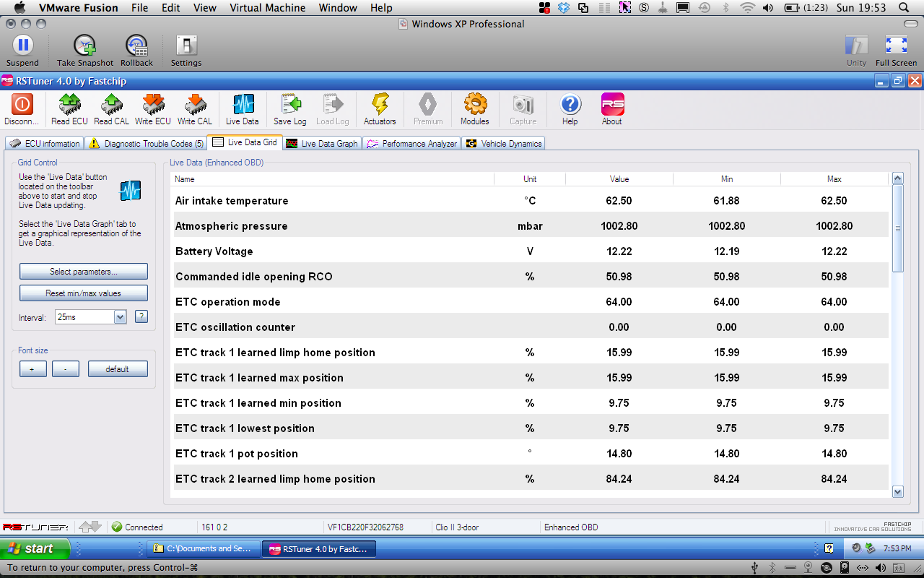Image resolution: width=924 pixels, height=578 pixels.
Task: Decrease font size with - button
Action: point(66,369)
